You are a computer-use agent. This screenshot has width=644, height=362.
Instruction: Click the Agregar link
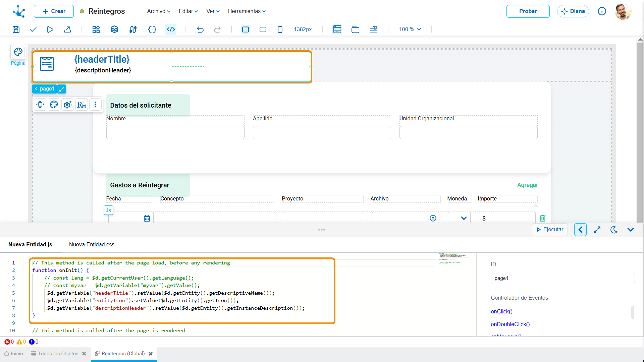tap(527, 185)
